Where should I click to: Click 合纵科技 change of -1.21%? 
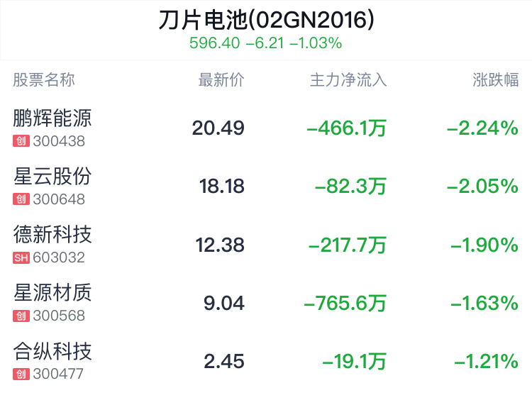tap(487, 362)
